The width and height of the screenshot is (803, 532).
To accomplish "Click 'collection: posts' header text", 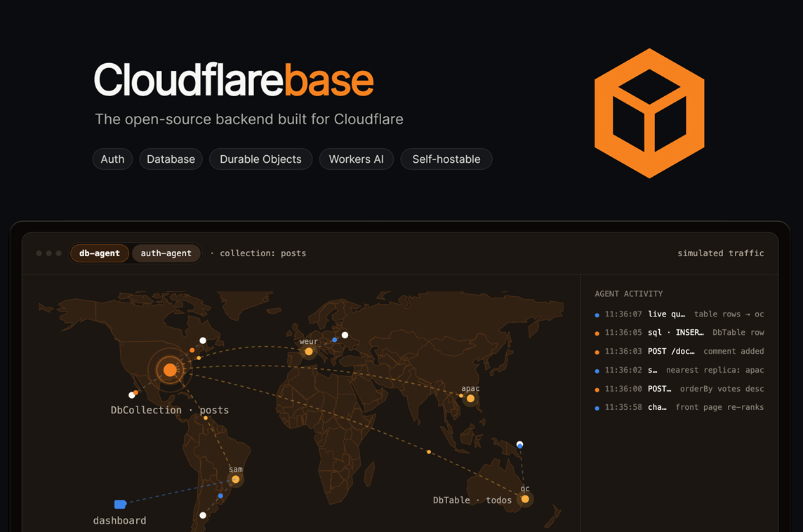I will click(263, 253).
